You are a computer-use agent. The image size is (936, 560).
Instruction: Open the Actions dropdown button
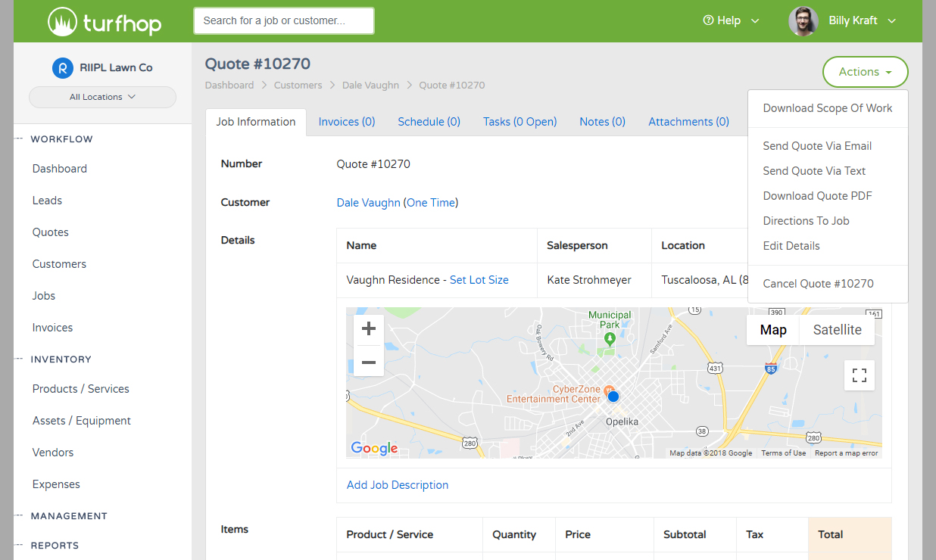pyautogui.click(x=865, y=72)
